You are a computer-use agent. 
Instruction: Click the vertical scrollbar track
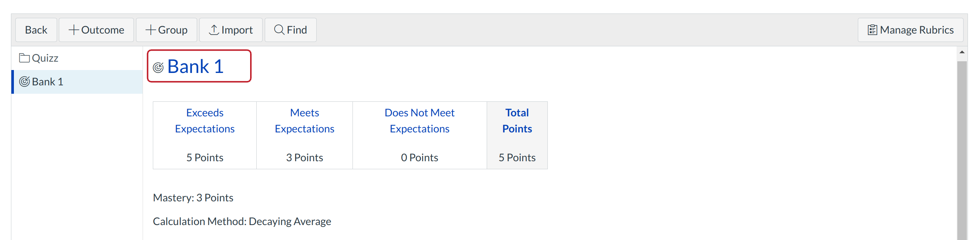pyautogui.click(x=962, y=152)
